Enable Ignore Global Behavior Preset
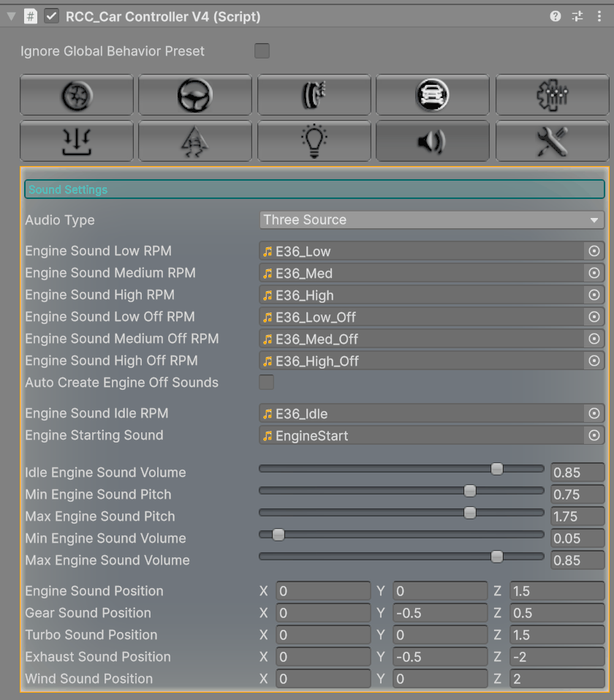The image size is (614, 700). 262,51
